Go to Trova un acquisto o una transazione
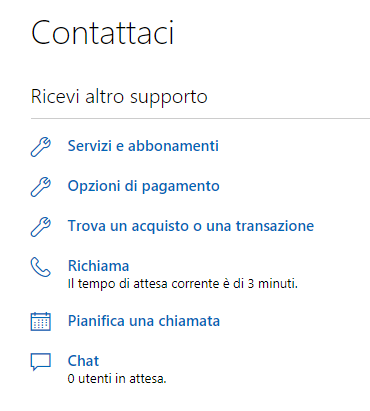Viewport: 370px width, 411px height. [x=191, y=226]
